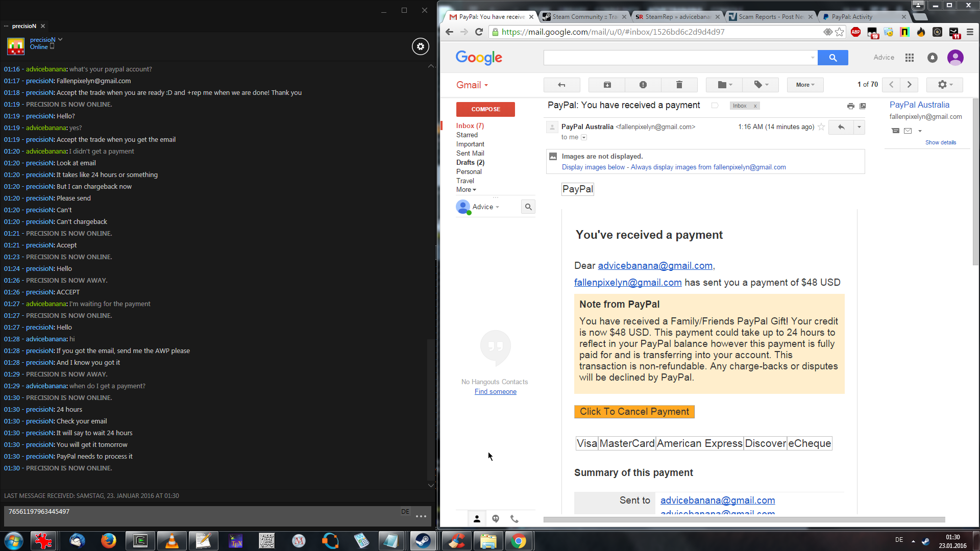Open Hangouts phone calls tab
The width and height of the screenshot is (980, 551).
(x=514, y=519)
